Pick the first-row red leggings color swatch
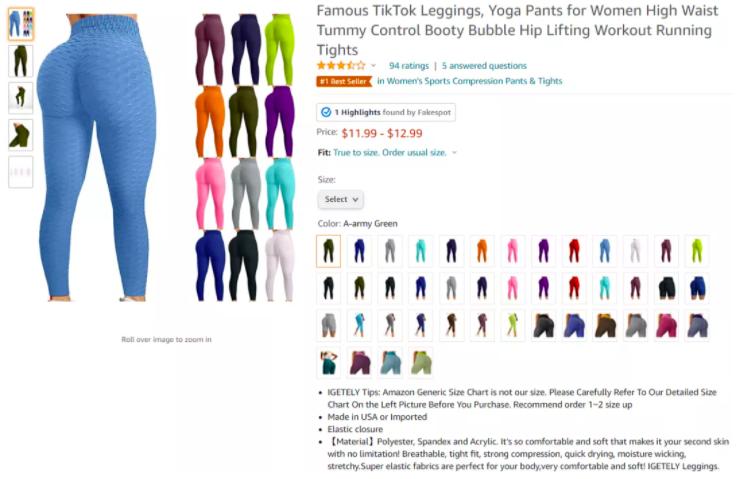738x479 pixels. coord(574,251)
